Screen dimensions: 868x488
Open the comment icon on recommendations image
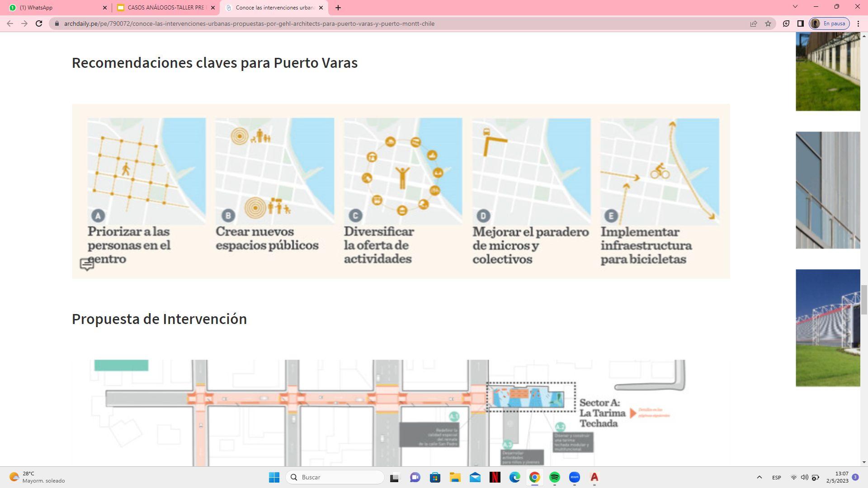coord(87,264)
